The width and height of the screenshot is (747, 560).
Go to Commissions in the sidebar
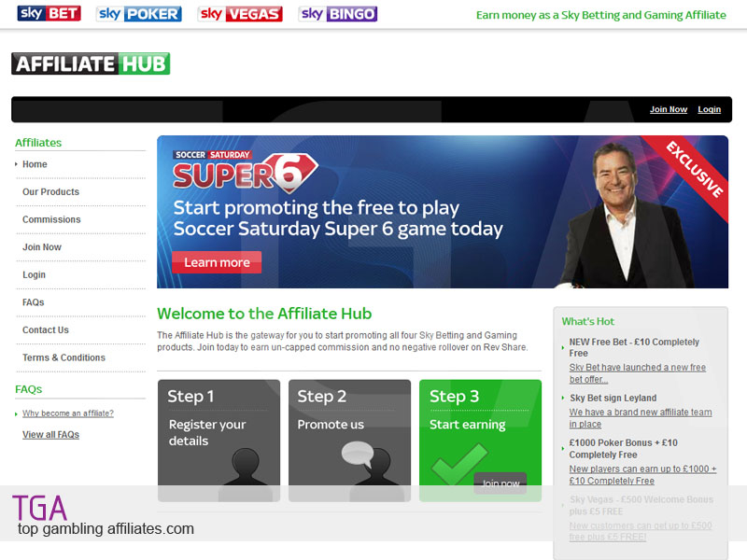[x=51, y=219]
